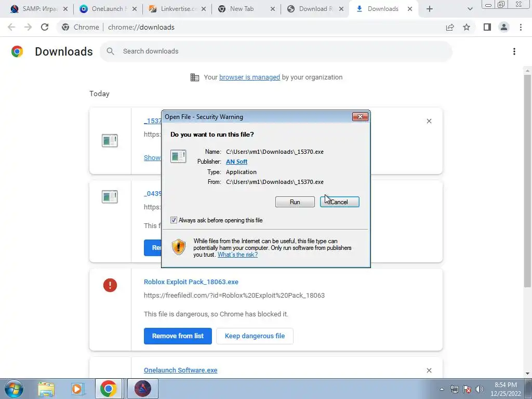Image resolution: width=532 pixels, height=399 pixels.
Task: Open the tab search dropdown arrow
Action: point(470,9)
